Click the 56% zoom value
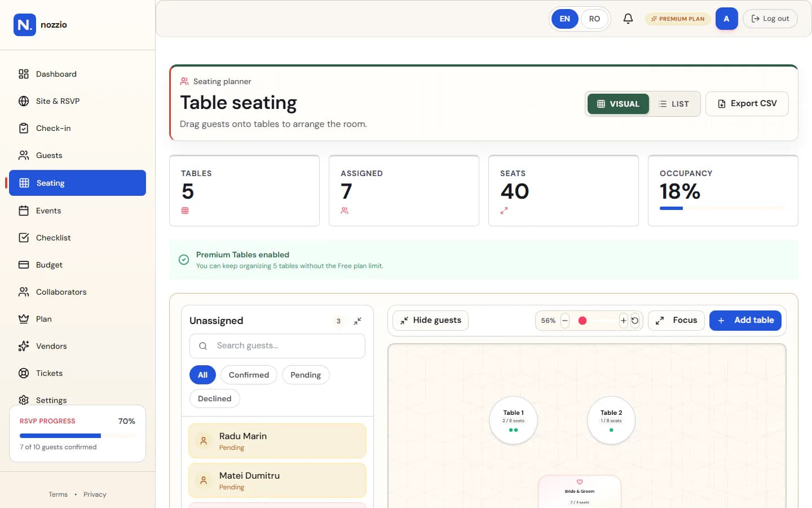Viewport: 812px width, 508px height. pos(548,321)
